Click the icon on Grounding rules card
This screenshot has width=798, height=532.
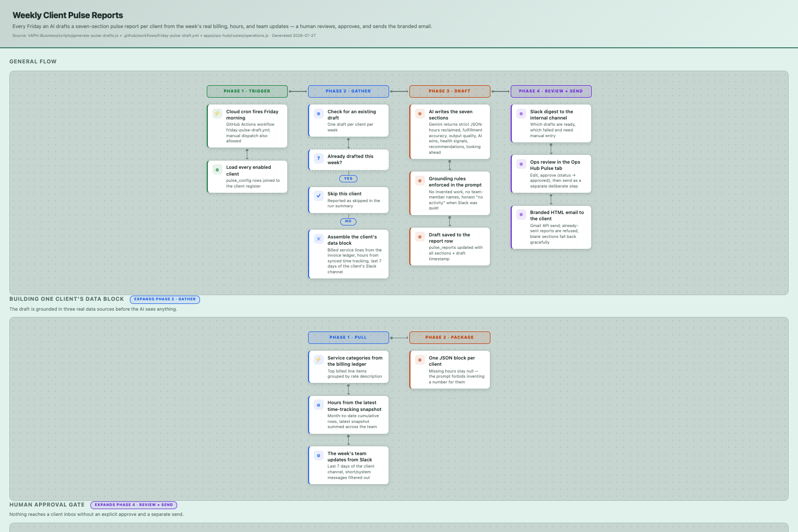[420, 180]
